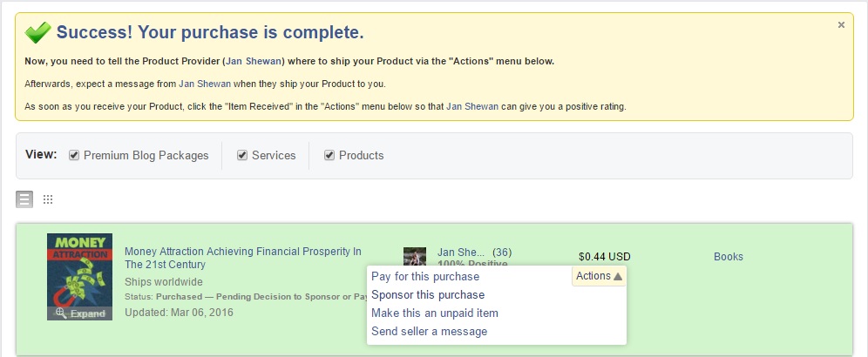The width and height of the screenshot is (868, 357).
Task: Click the Money Attraction book thumbnail
Action: point(79,270)
